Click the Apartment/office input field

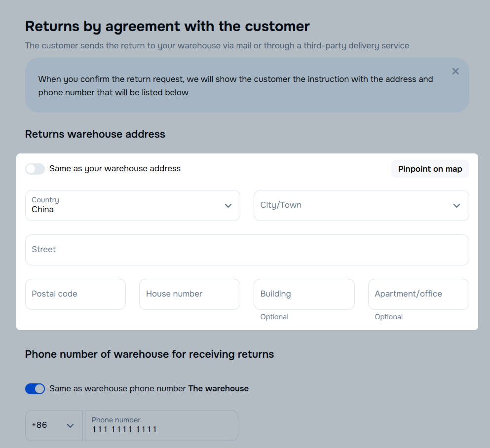click(418, 294)
